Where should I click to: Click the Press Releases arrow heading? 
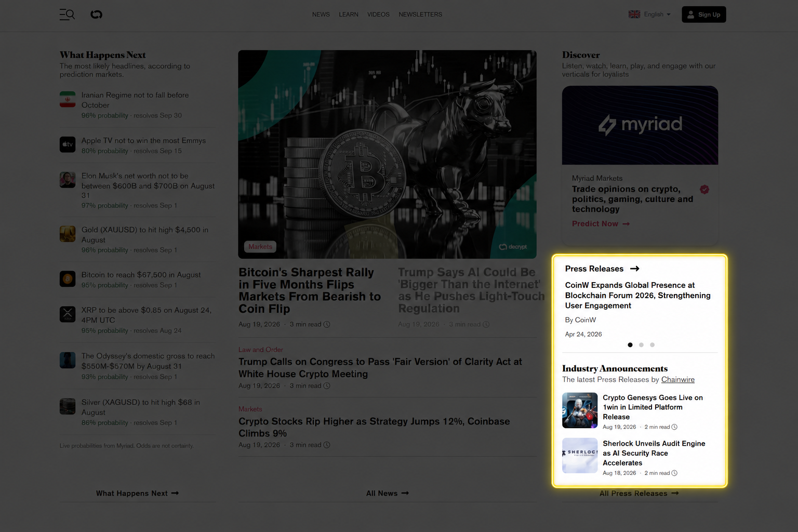(x=602, y=269)
